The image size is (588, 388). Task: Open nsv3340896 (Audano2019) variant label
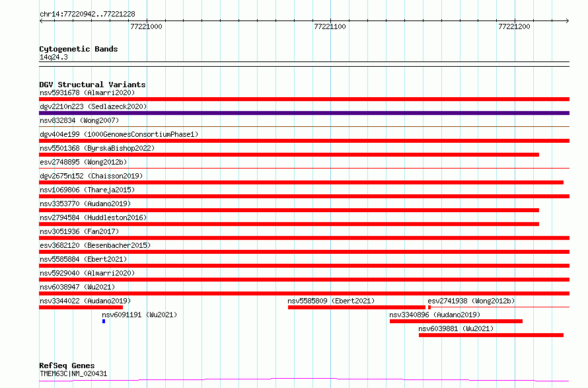[x=435, y=315]
